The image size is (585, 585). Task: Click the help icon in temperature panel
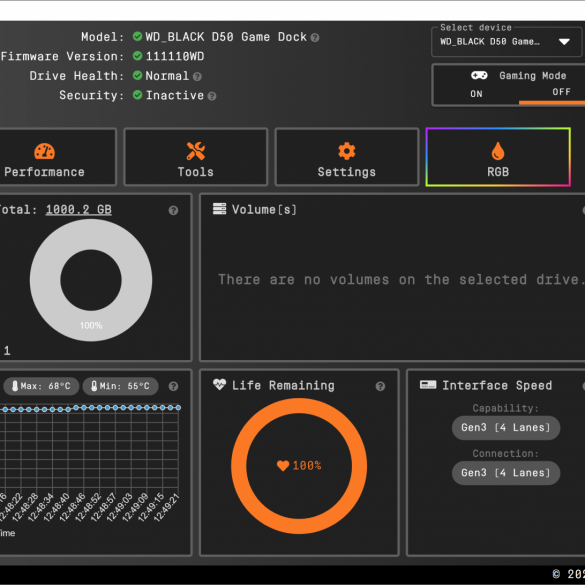pyautogui.click(x=173, y=386)
